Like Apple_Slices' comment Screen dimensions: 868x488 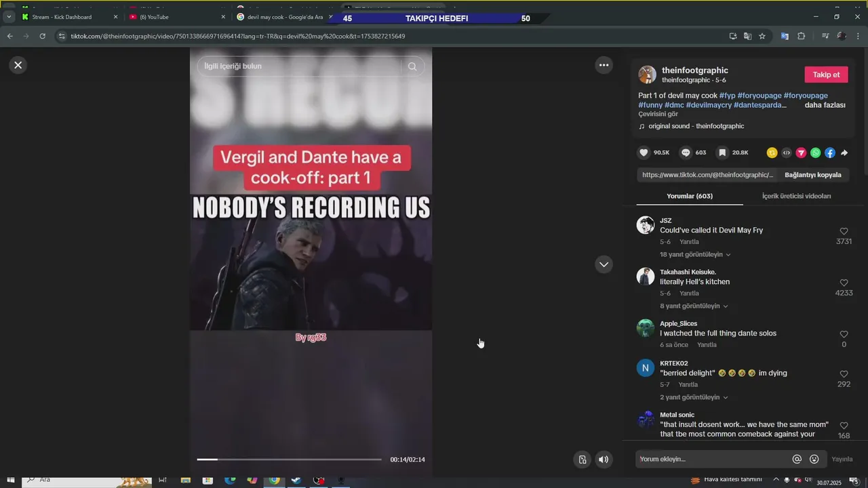tap(844, 334)
